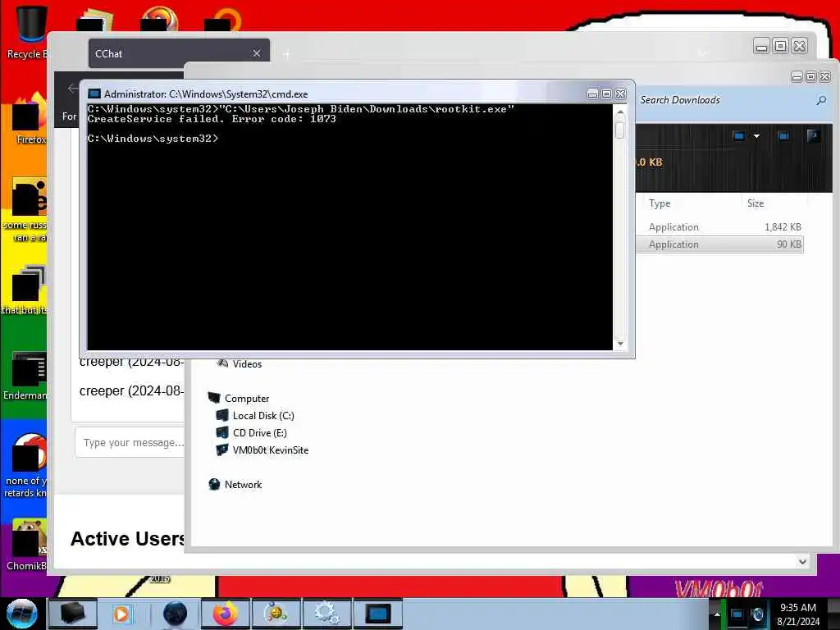Click the Search Downloads field
Viewport: 840px width, 630px height.
tap(726, 100)
